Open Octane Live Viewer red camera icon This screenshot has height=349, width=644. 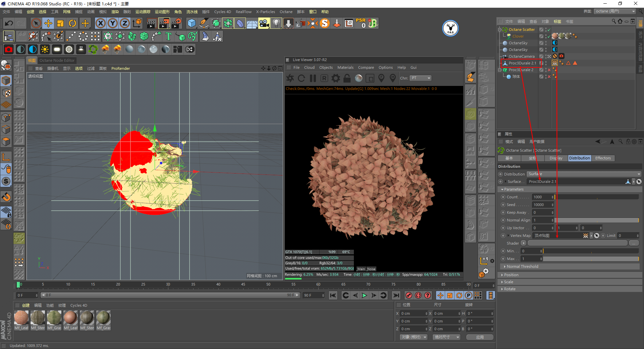9,49
